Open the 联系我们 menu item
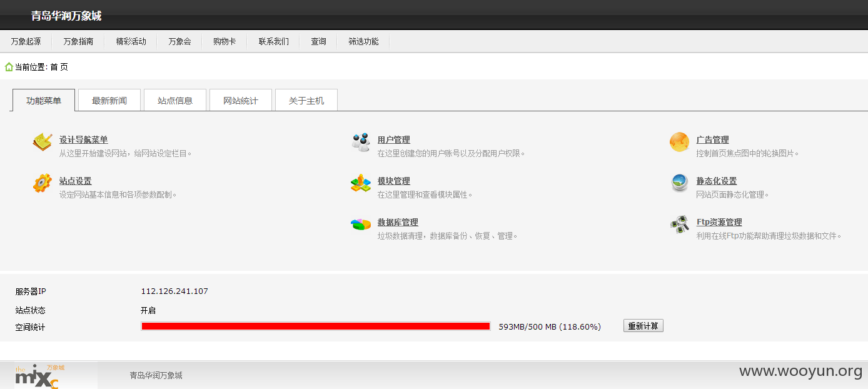868x389 pixels. [x=273, y=41]
